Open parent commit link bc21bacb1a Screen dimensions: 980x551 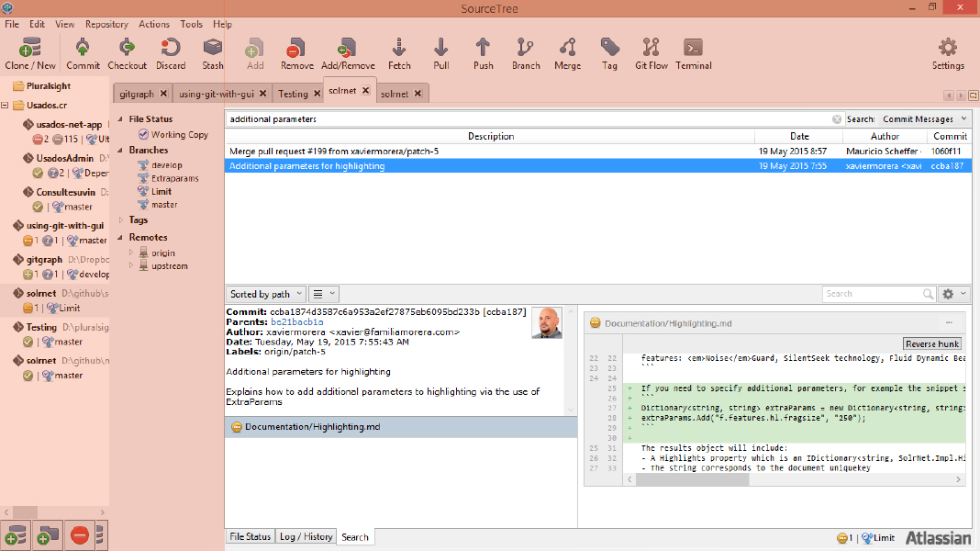click(296, 322)
